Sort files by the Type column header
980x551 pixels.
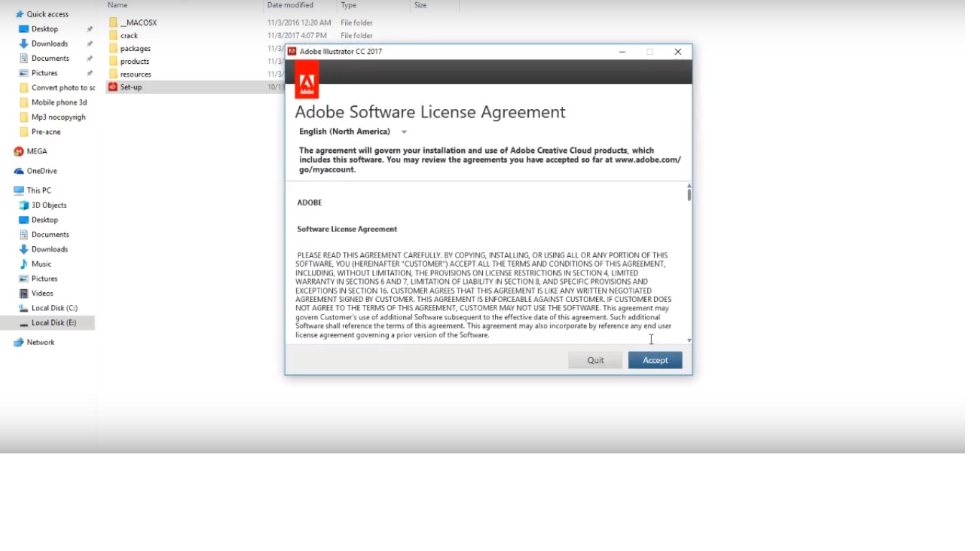349,5
